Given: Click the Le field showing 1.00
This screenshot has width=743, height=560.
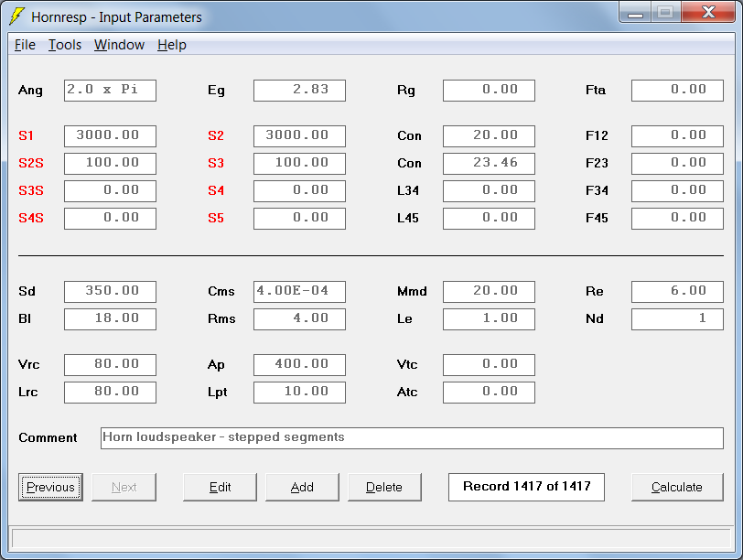Looking at the screenshot, I should [489, 318].
